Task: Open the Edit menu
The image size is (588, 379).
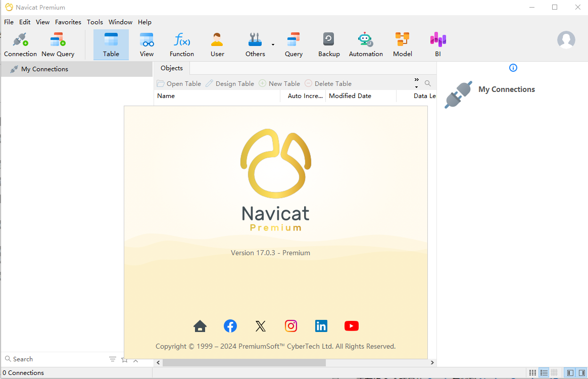Action: [x=25, y=22]
